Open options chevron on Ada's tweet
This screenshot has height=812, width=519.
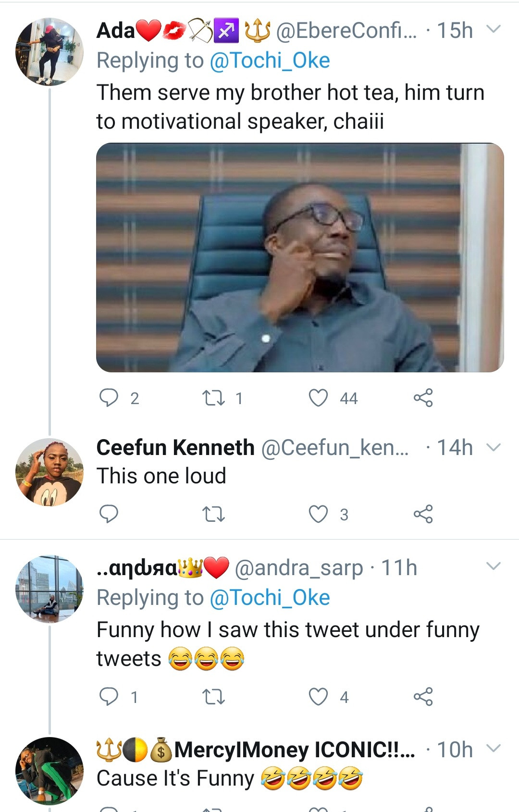tap(494, 30)
